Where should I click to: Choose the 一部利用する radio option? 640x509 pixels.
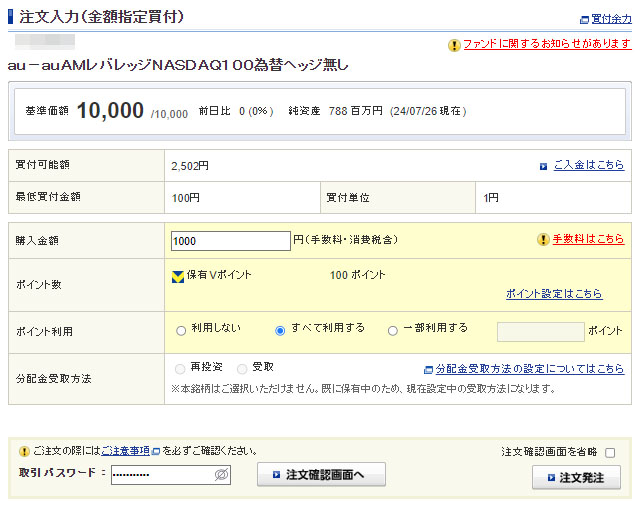click(x=392, y=329)
